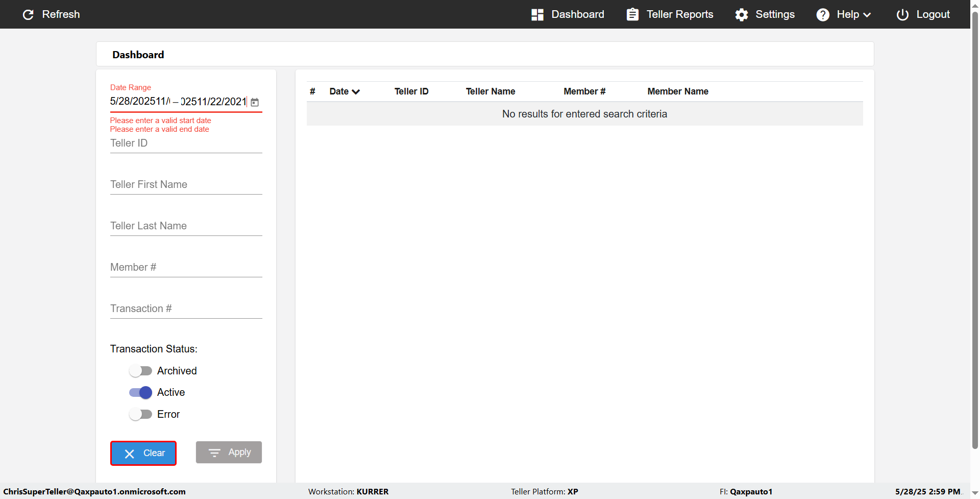Click "No results for entered search criteria" message
Viewport: 980px width, 499px height.
pyautogui.click(x=584, y=114)
